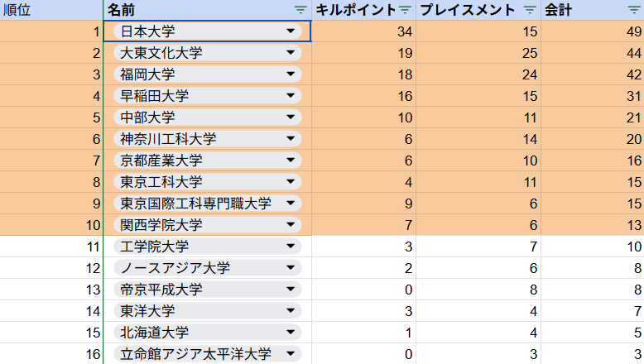644x364 pixels.
Task: Open the filter icon in 名前 header
Action: click(x=300, y=10)
